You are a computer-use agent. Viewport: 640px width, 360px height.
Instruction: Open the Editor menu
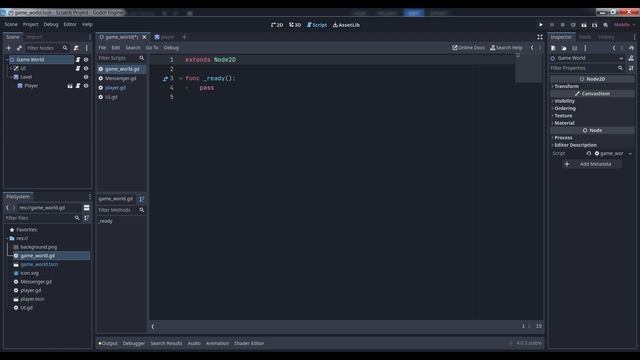pos(70,24)
